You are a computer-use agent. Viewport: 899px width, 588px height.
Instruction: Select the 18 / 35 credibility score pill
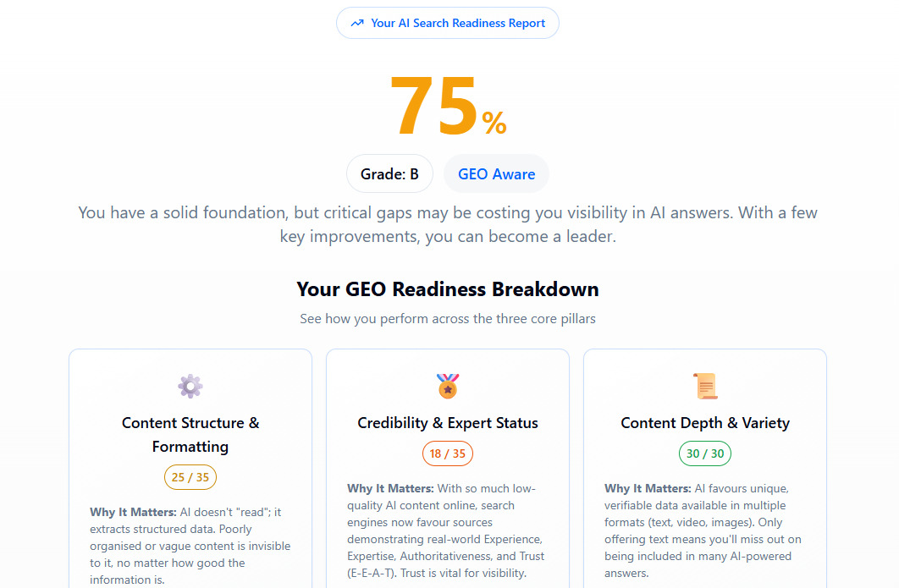[x=447, y=453]
